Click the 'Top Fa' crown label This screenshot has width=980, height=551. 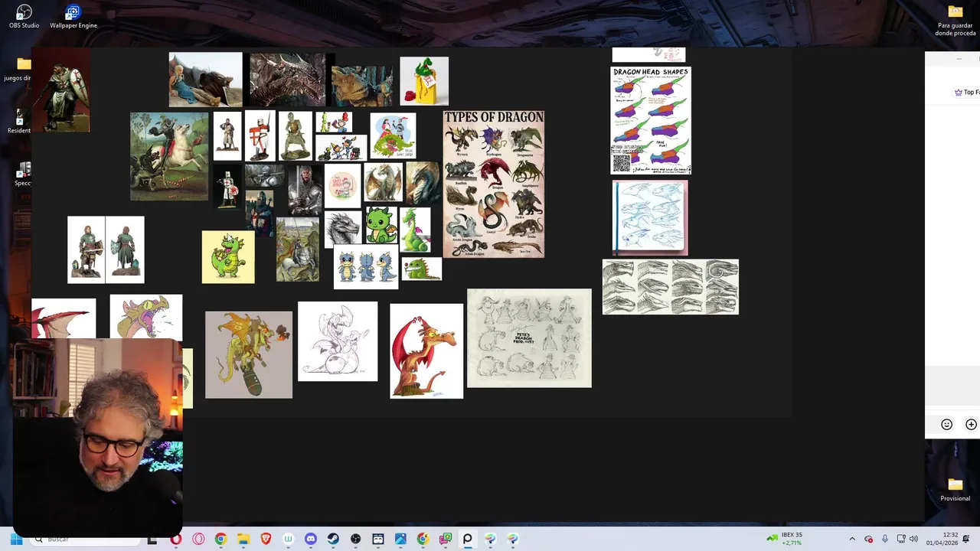pos(967,92)
